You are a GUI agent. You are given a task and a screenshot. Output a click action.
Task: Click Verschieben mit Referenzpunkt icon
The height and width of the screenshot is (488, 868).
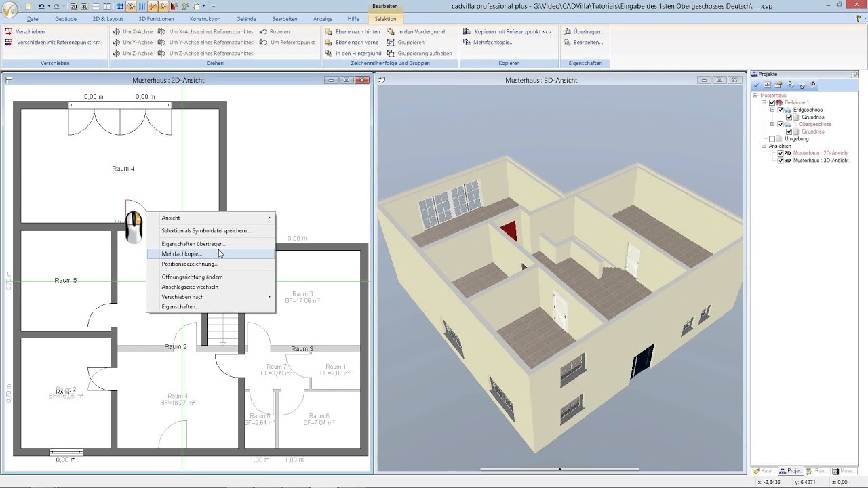pos(8,43)
